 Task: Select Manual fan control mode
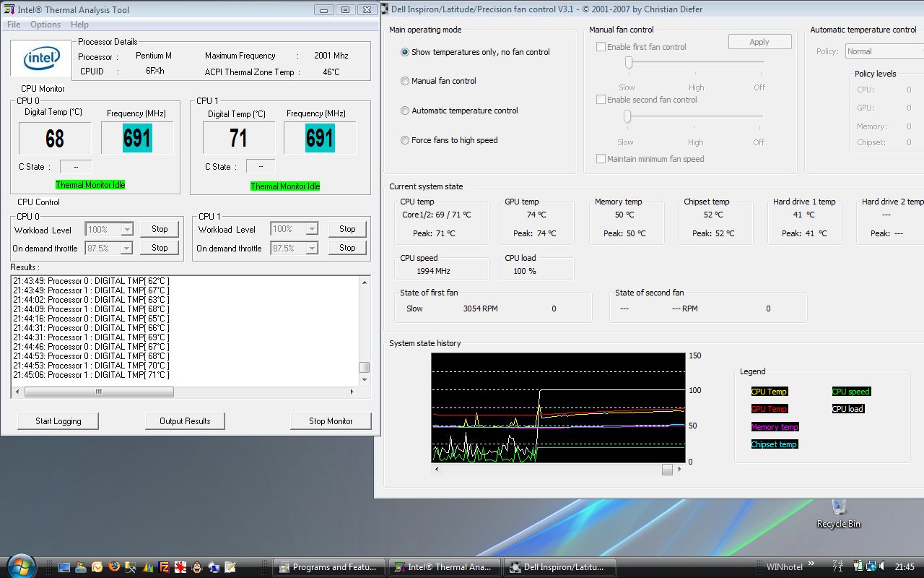pyautogui.click(x=438, y=81)
